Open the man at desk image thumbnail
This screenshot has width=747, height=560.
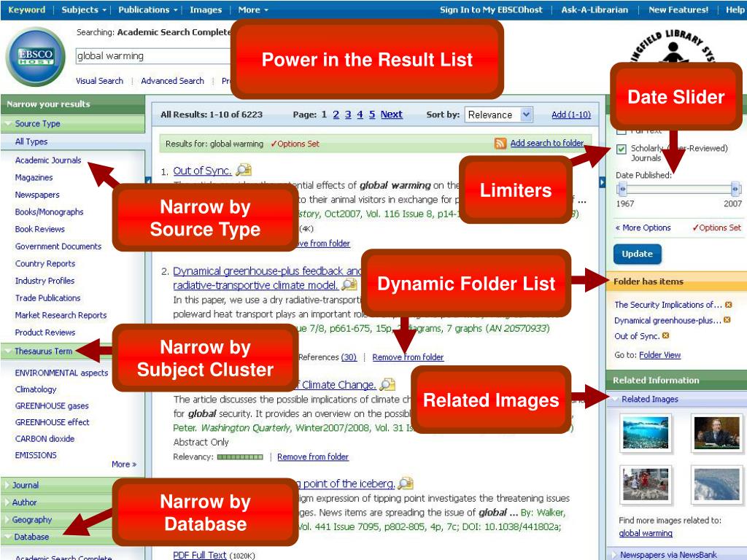coord(716,433)
